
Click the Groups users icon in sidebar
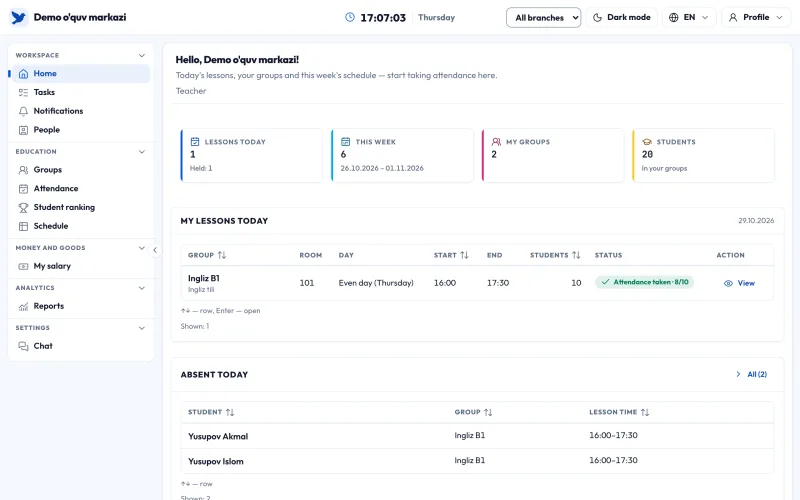(23, 170)
